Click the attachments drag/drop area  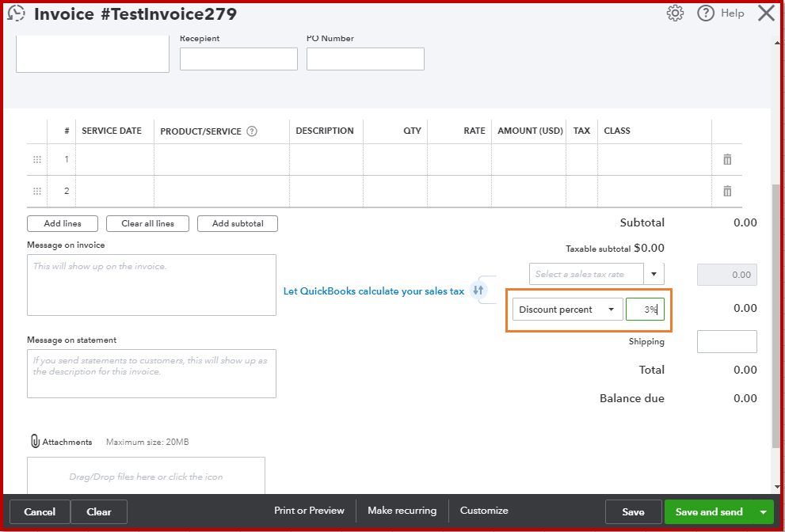(147, 476)
